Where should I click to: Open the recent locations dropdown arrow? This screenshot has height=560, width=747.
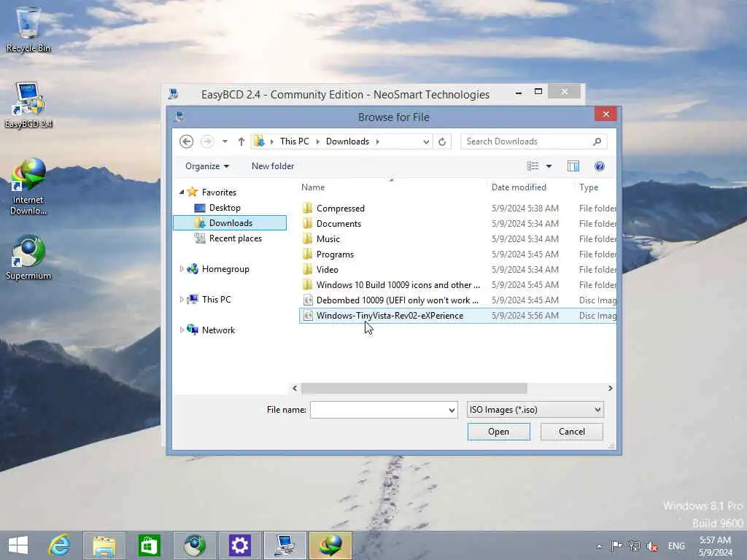[225, 141]
